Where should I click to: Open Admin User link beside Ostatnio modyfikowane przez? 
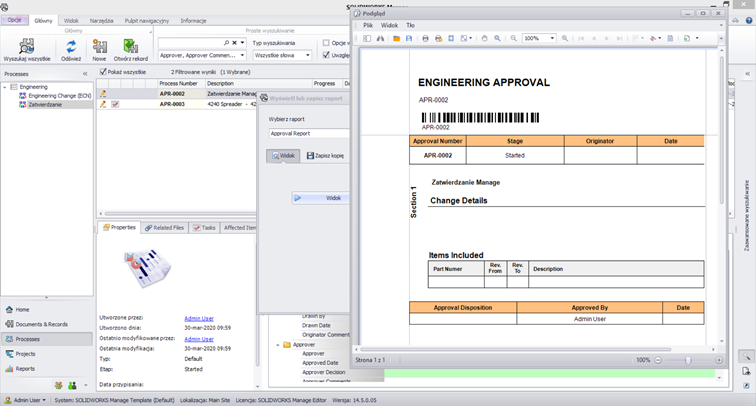click(199, 339)
